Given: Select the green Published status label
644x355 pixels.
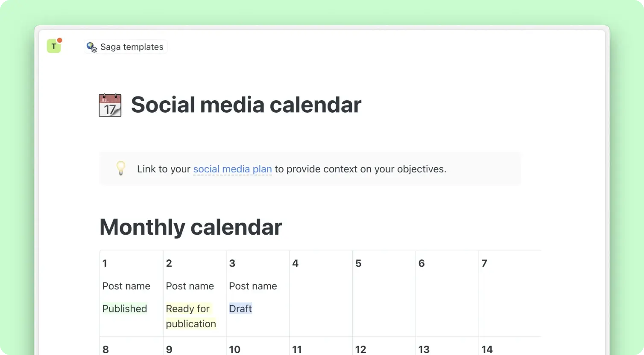Looking at the screenshot, I should click(125, 308).
